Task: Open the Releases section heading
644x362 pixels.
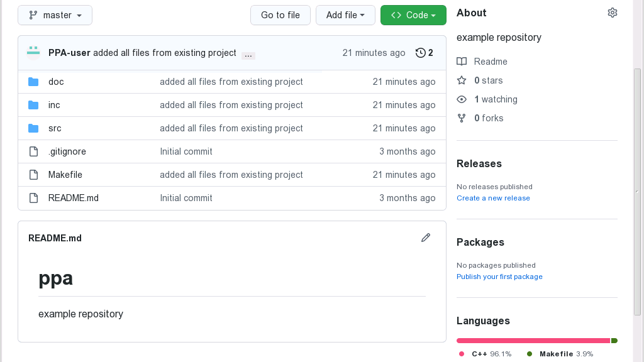Action: (479, 164)
